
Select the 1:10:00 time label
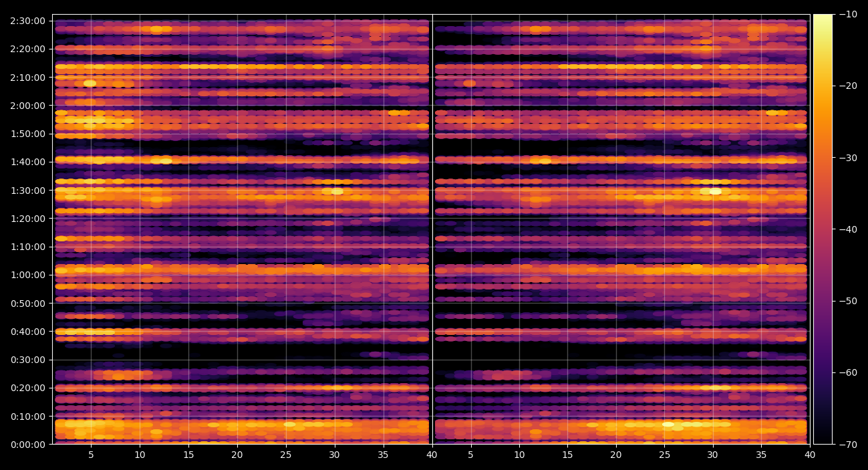27,247
